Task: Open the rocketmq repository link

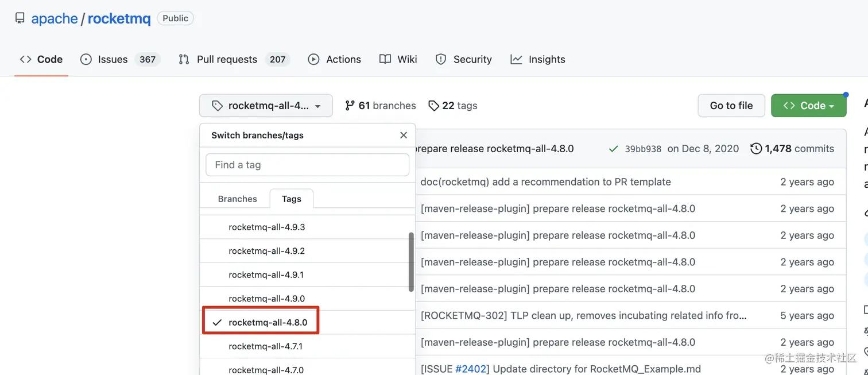Action: click(x=119, y=18)
